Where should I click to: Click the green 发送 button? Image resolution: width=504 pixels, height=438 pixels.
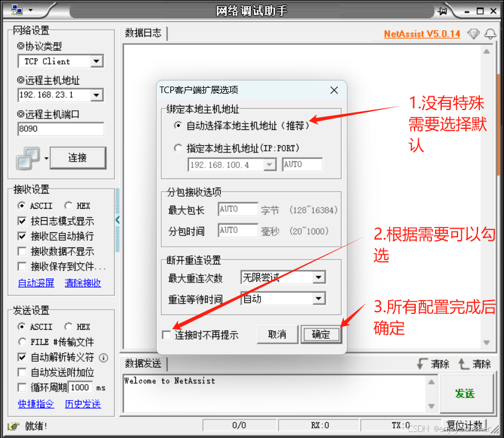(465, 394)
